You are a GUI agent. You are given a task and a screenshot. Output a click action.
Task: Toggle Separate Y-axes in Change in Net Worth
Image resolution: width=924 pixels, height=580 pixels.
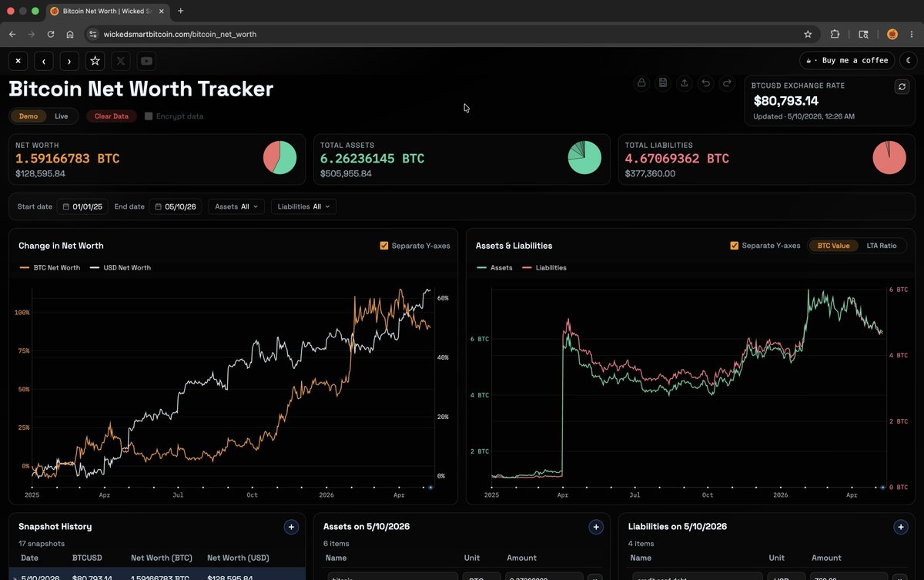pos(384,246)
